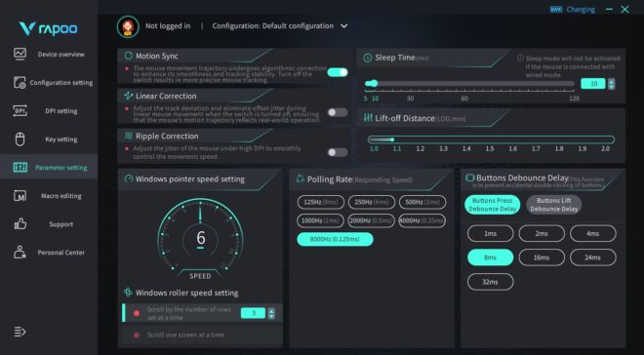Set Lift-off Distance slider to 1.5
This screenshot has height=355, width=644.
click(490, 139)
